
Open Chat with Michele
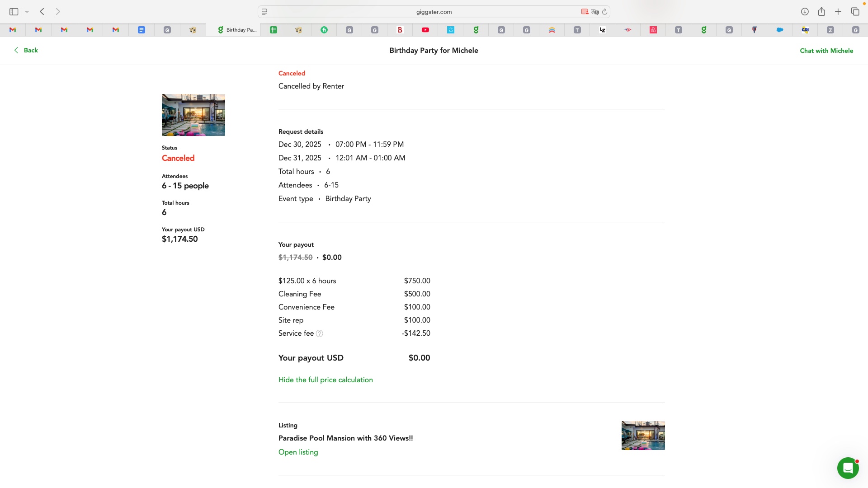(826, 51)
